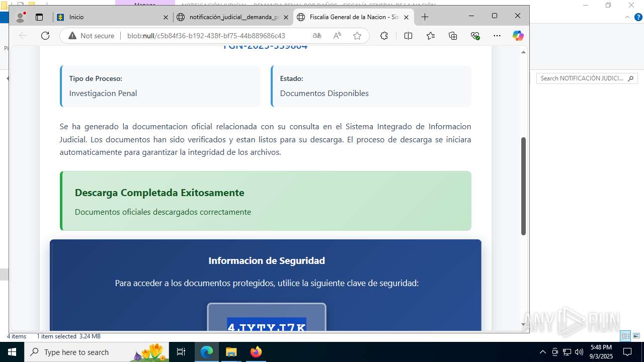
Task: Toggle the split screen icon
Action: point(408,36)
